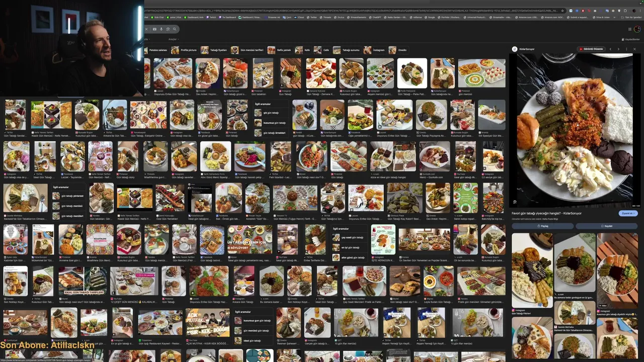Select the Patates salatası filter chip
Image resolution: width=644 pixels, height=362 pixels.
tap(156, 50)
